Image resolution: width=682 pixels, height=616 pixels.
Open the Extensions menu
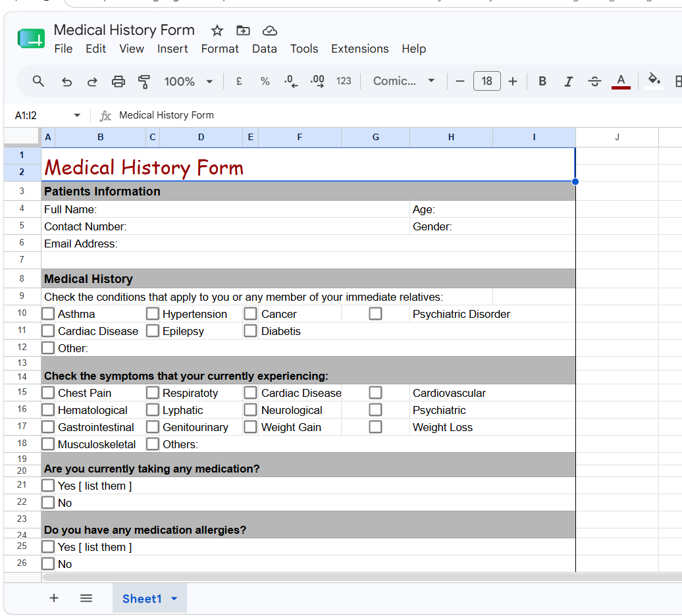pos(359,49)
